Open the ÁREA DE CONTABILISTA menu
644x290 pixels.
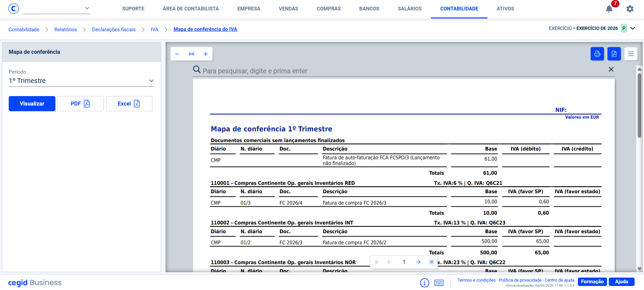pyautogui.click(x=191, y=9)
